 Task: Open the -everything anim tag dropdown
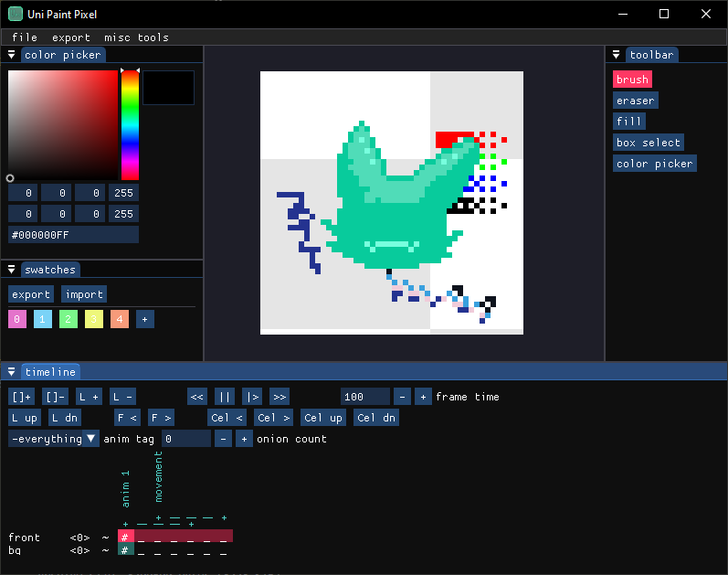click(54, 439)
